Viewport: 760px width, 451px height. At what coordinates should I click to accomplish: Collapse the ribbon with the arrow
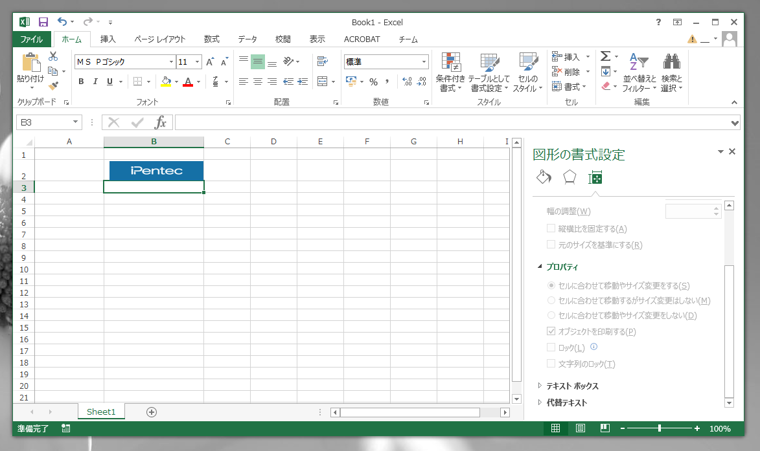click(x=734, y=102)
